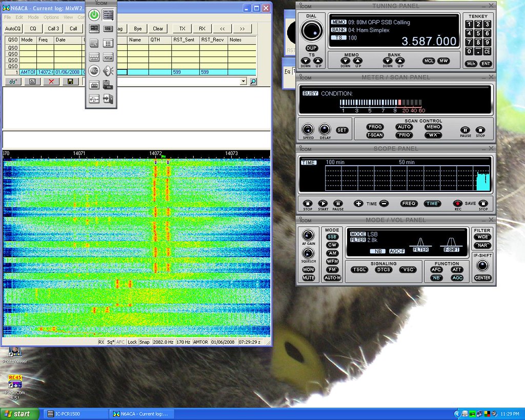Click the Clear macro button
The width and height of the screenshot is (525, 420).
tap(158, 29)
